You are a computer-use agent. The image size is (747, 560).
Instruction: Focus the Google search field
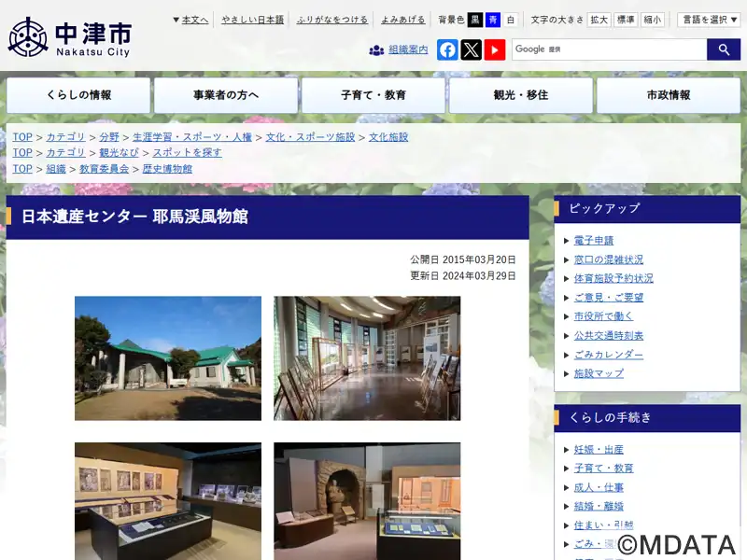click(x=610, y=49)
